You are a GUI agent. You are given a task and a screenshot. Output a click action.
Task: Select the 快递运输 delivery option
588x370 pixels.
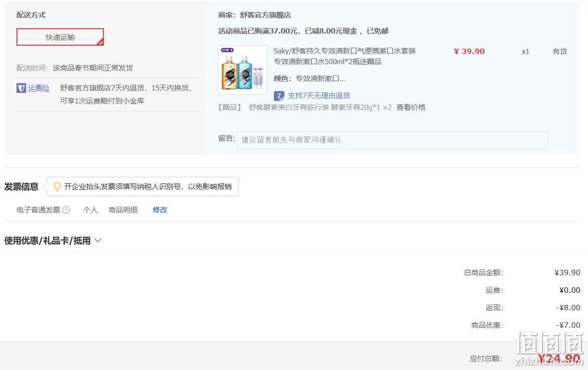click(60, 37)
